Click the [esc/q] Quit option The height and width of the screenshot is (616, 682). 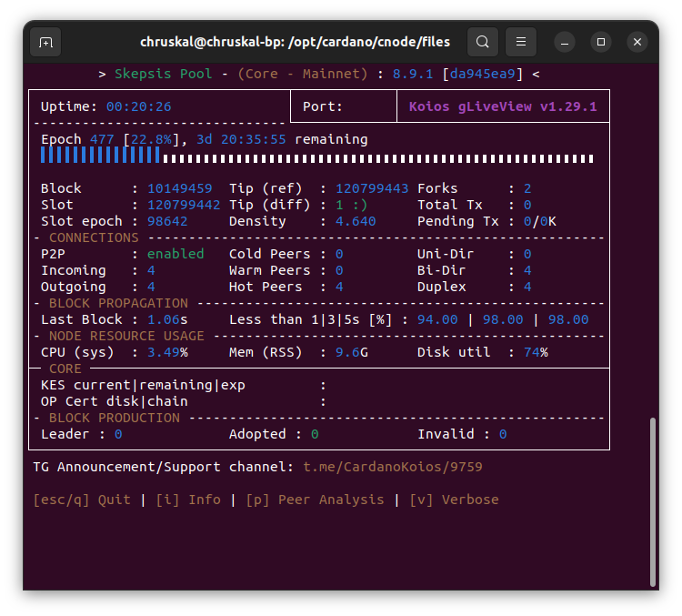[82, 500]
